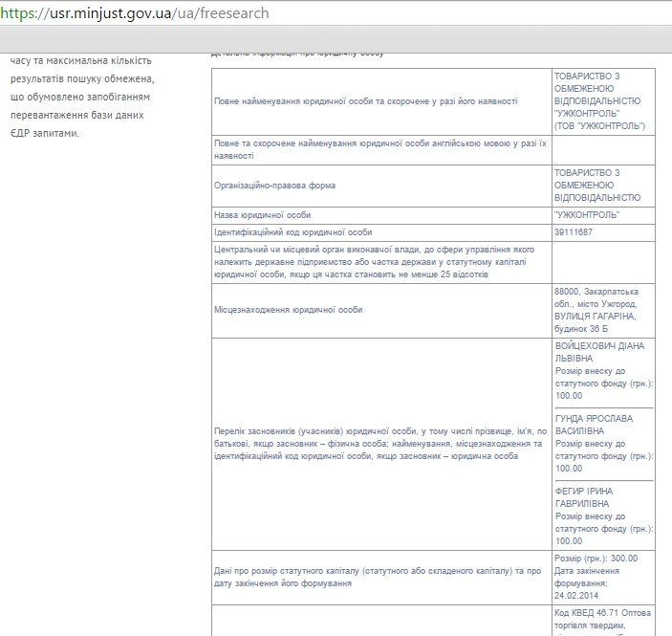This screenshot has width=672, height=636.
Task: Click sidebar text ЄДР запитами
Action: (x=45, y=133)
